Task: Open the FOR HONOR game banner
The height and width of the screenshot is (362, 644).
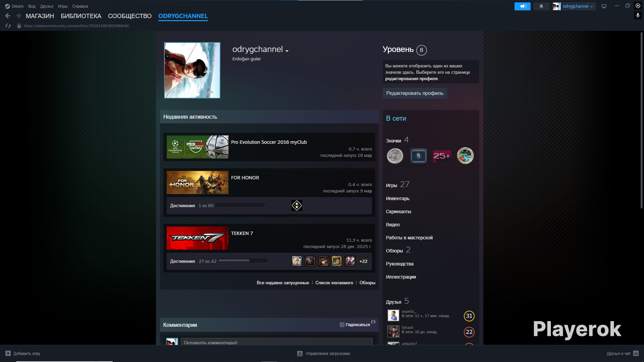Action: pyautogui.click(x=197, y=182)
